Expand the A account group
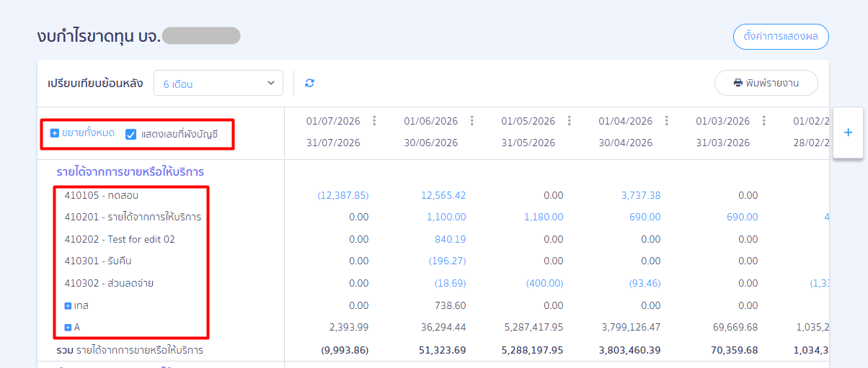This screenshot has height=368, width=868. [68, 328]
